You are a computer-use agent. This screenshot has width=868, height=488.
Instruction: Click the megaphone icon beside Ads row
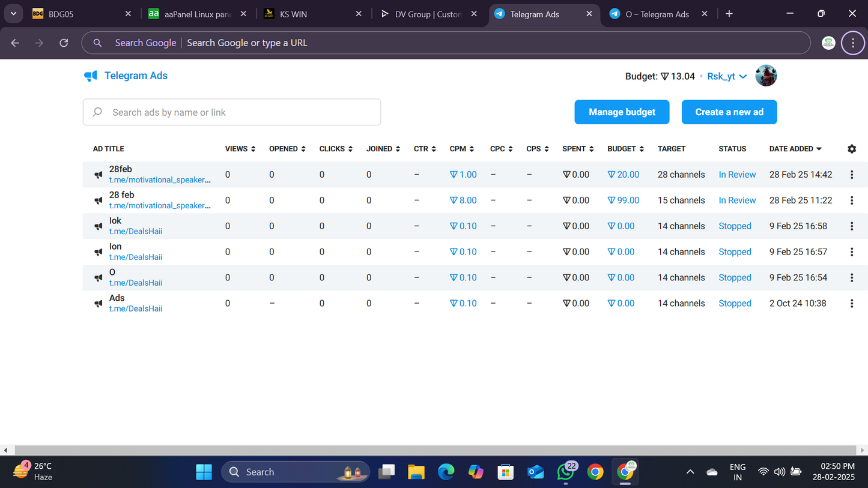click(x=99, y=304)
